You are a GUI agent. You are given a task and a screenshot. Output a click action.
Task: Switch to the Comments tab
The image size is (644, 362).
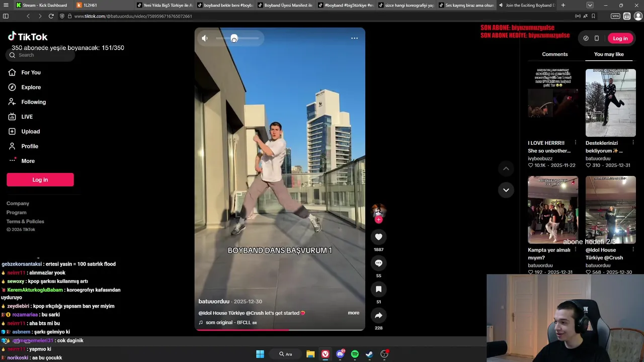click(x=554, y=54)
